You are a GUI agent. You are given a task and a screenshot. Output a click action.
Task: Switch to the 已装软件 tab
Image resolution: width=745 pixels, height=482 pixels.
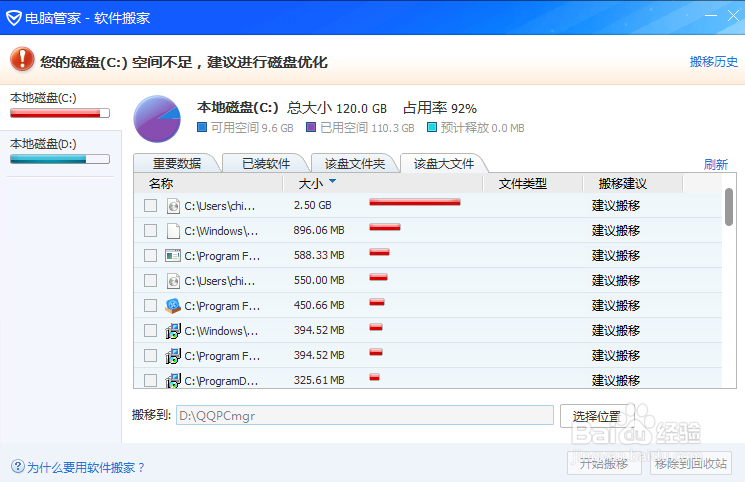click(x=266, y=164)
